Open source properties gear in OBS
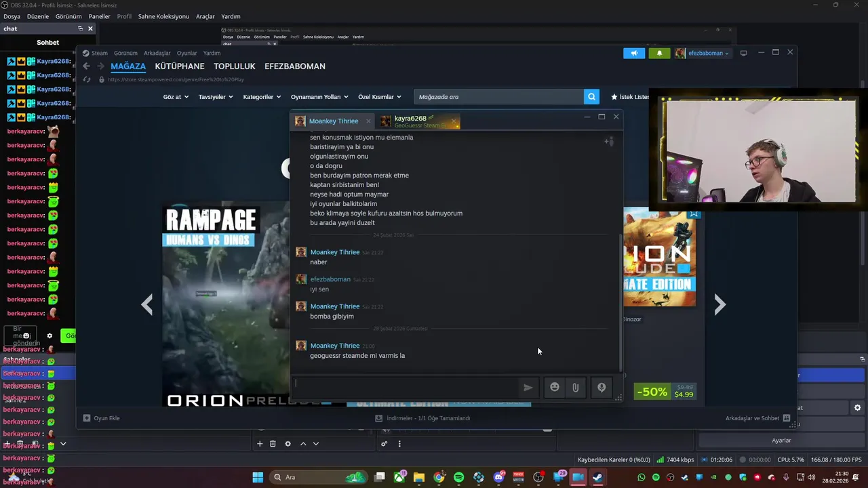This screenshot has width=868, height=488. click(288, 444)
